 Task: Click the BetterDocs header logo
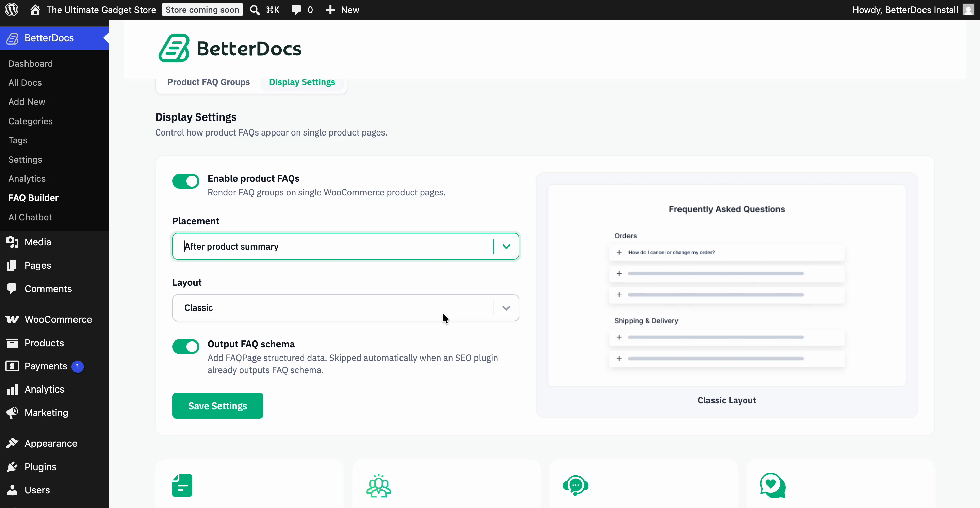(230, 48)
